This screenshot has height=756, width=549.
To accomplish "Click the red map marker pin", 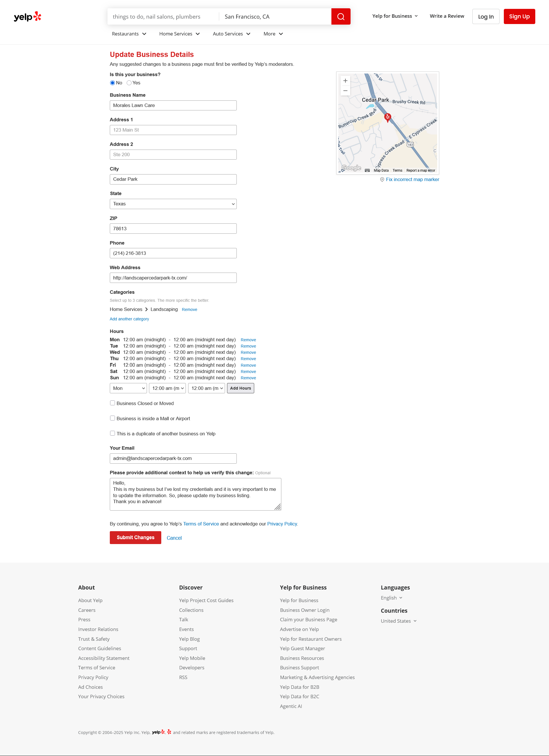I will click(x=387, y=117).
